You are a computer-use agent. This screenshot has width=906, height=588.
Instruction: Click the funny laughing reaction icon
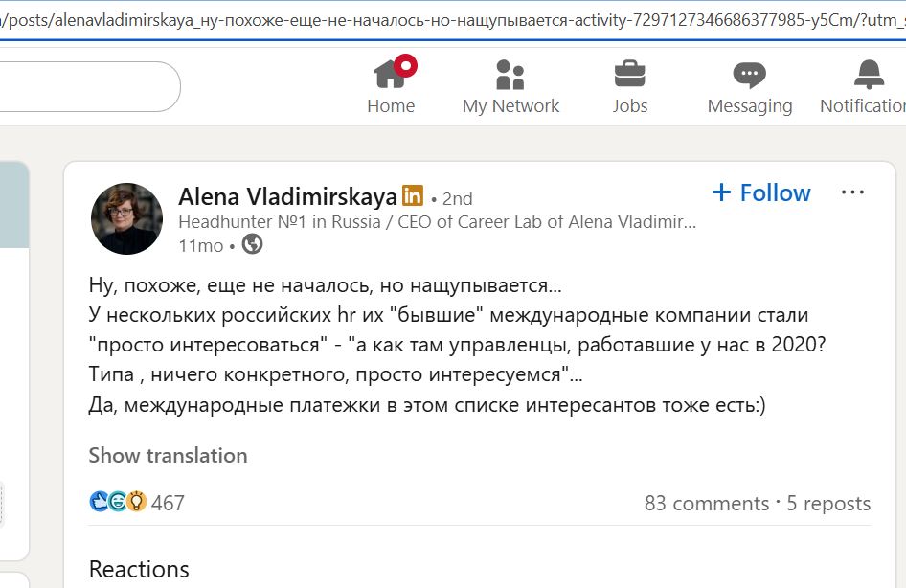(x=118, y=502)
